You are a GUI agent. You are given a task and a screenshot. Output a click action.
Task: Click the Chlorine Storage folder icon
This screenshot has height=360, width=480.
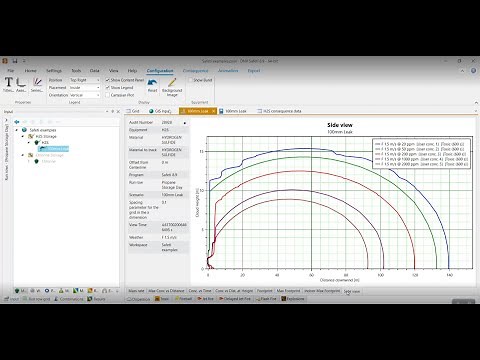(x=31, y=155)
